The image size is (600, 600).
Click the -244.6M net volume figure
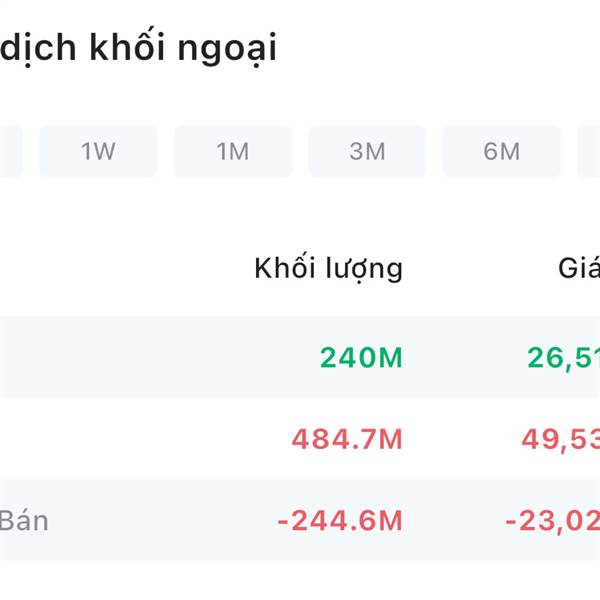(x=340, y=520)
